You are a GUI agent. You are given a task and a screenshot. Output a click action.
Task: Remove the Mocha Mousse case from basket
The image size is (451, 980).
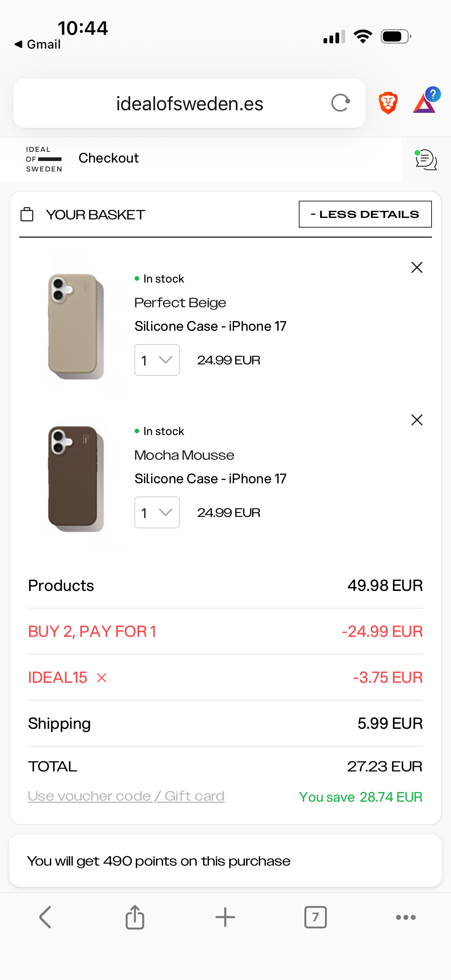(x=417, y=420)
